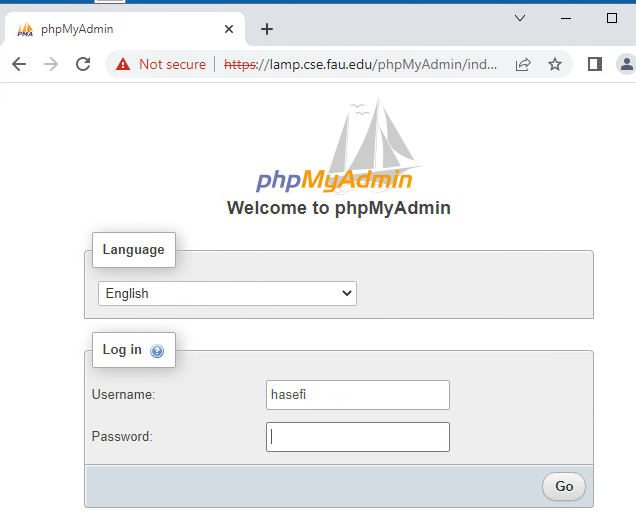The image size is (636, 521).
Task: Open the Not secure site warning
Action: (161, 64)
